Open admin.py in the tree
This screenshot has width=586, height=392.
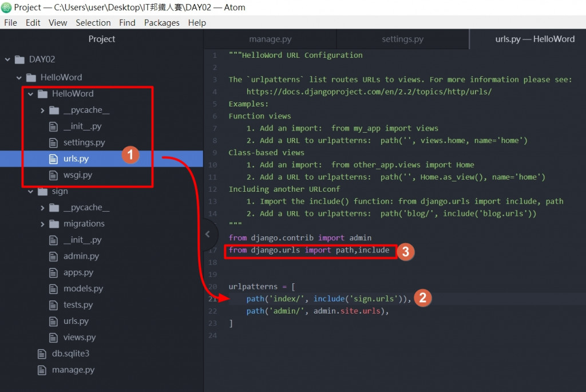pos(81,256)
